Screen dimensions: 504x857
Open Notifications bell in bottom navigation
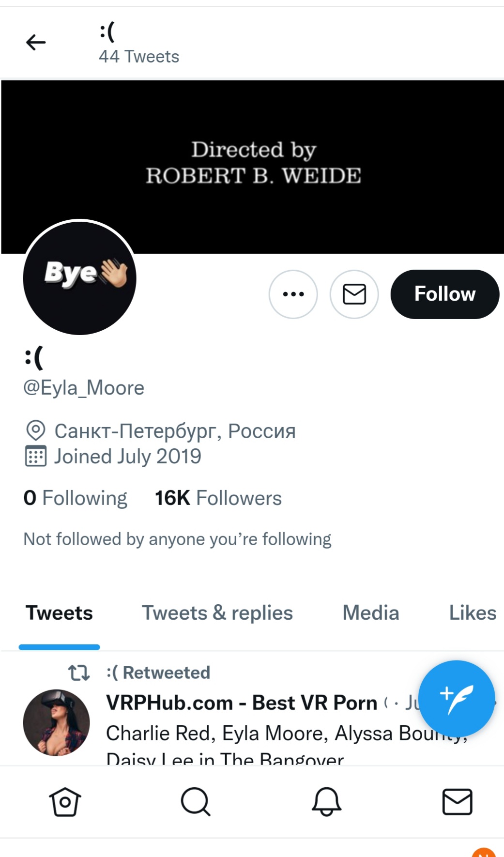[x=326, y=802]
